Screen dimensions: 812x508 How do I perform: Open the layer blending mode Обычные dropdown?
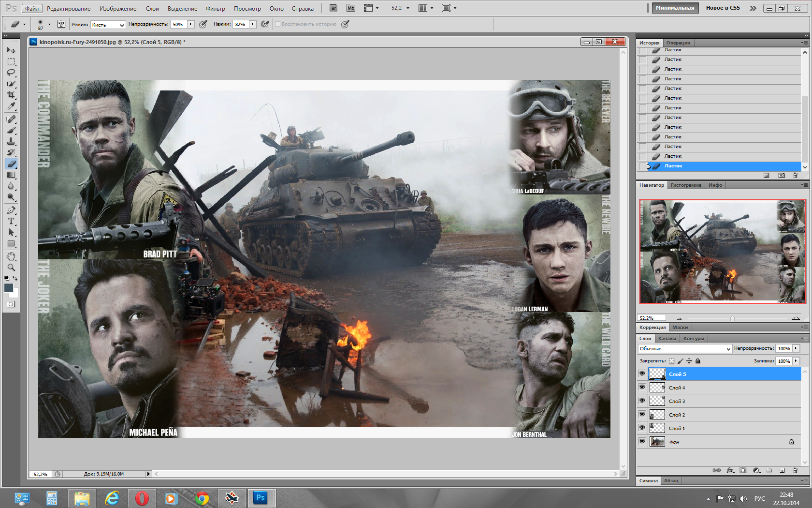coord(685,348)
